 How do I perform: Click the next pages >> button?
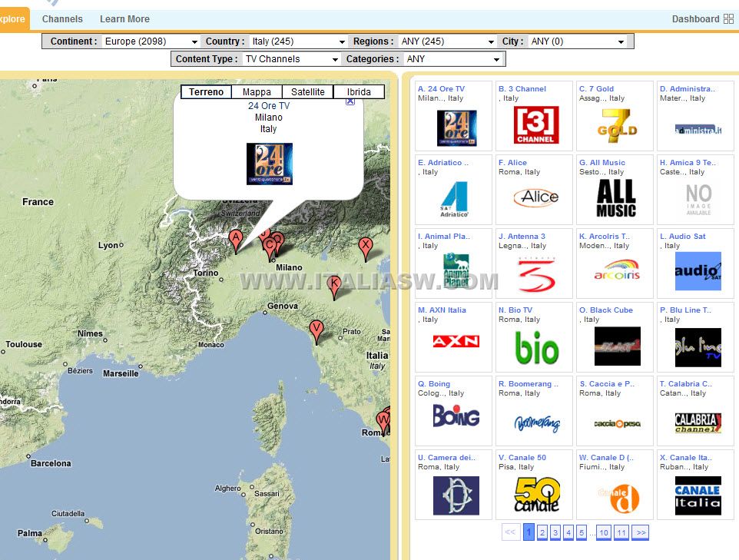641,532
